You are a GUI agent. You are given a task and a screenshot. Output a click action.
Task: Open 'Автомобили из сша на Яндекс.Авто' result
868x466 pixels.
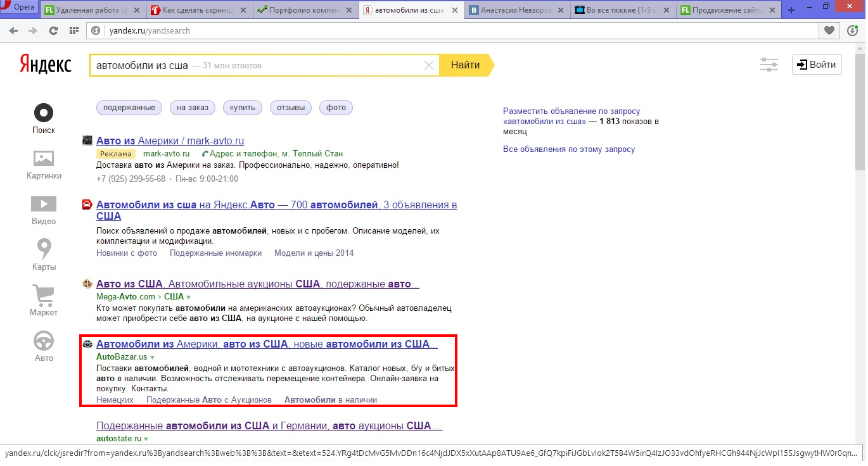276,210
